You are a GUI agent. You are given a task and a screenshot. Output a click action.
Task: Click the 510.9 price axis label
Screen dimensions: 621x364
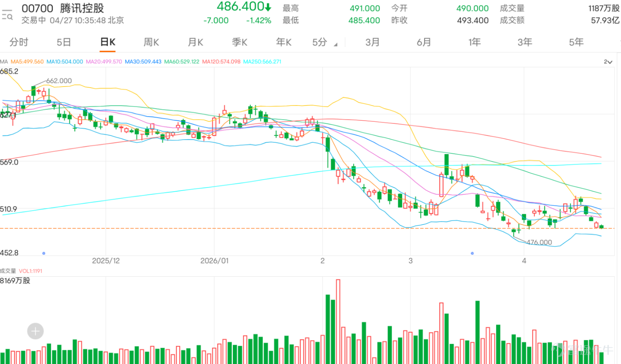[x=9, y=209]
